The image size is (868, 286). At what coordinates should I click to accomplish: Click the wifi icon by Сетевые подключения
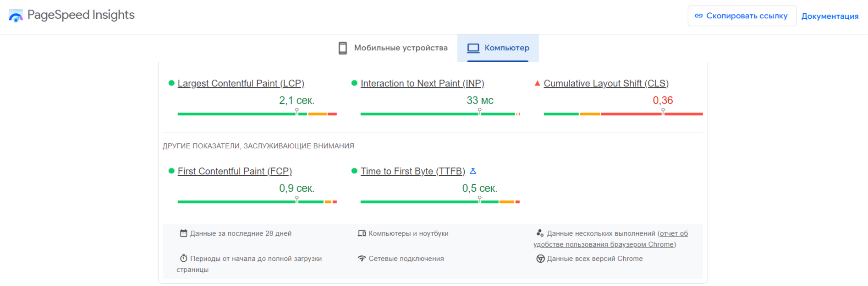click(x=362, y=259)
